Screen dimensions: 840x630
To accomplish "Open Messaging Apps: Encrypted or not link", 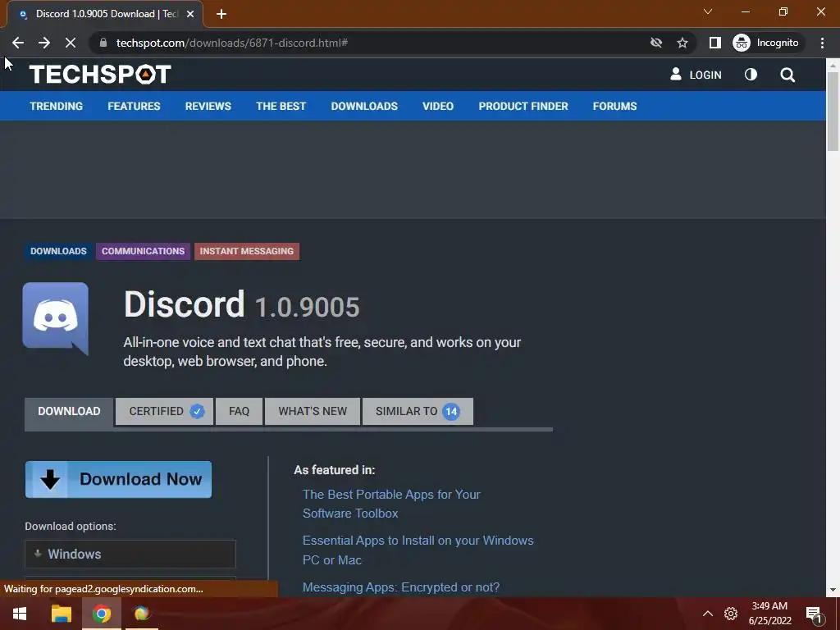I will (400, 587).
